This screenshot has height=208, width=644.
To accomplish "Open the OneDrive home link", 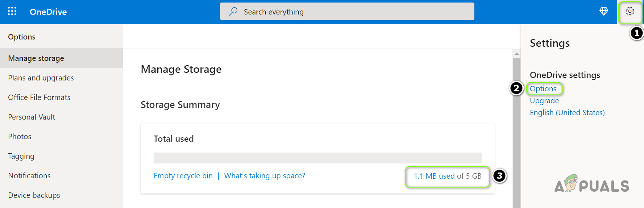I will coord(48,12).
